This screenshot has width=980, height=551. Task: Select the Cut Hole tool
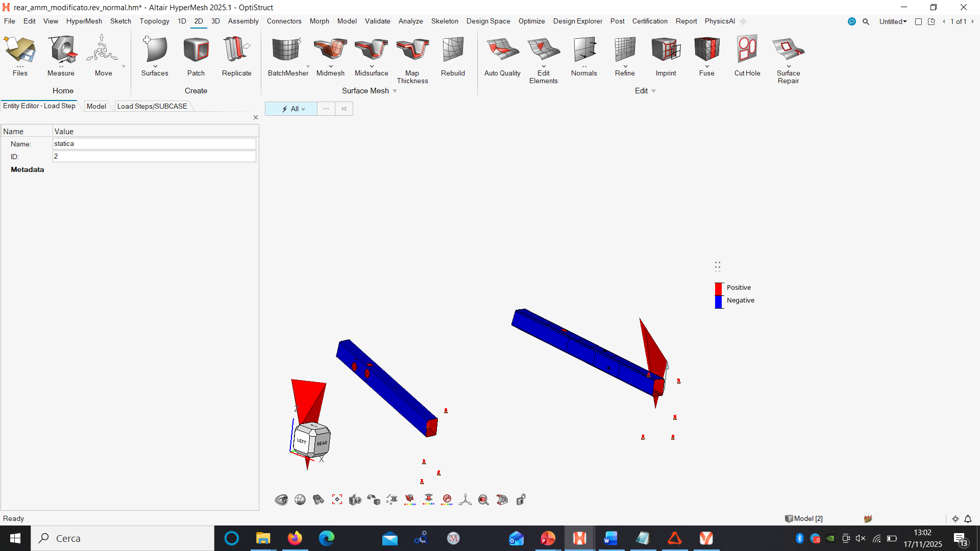point(747,50)
